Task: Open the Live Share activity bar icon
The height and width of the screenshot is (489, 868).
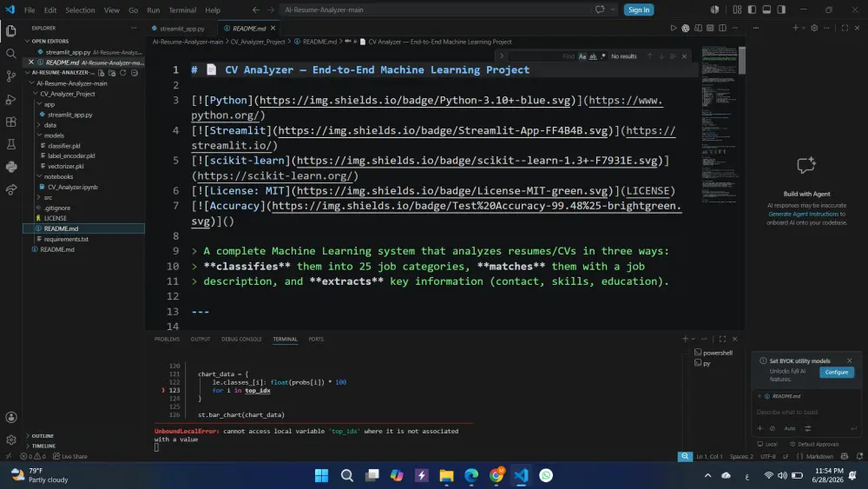Action: pos(11,190)
